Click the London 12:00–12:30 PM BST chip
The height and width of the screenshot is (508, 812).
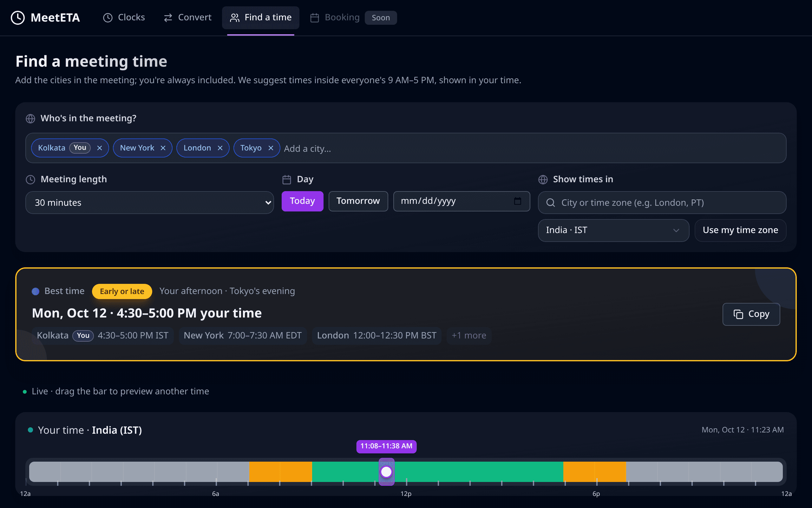click(377, 335)
